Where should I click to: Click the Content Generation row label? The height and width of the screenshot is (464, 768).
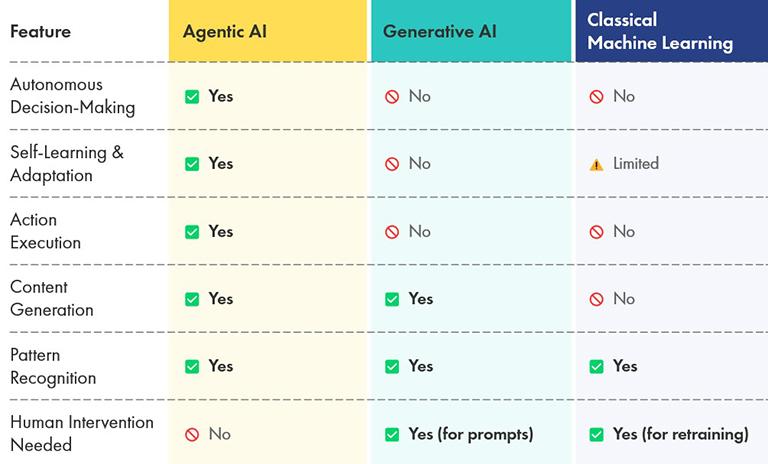51,298
